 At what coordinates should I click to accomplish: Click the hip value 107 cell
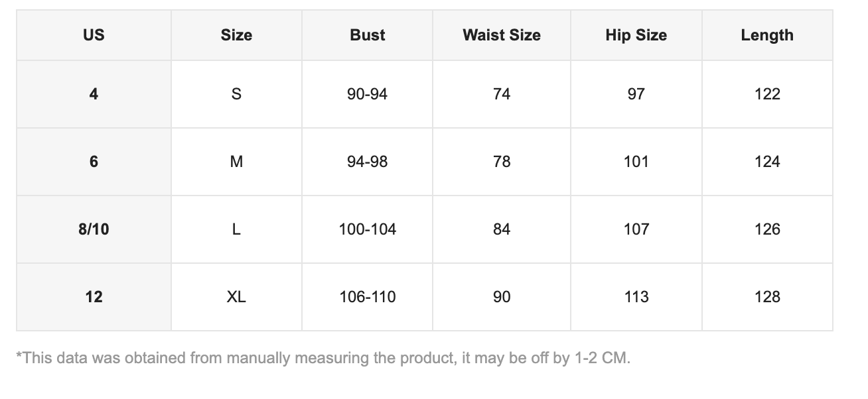(x=636, y=229)
